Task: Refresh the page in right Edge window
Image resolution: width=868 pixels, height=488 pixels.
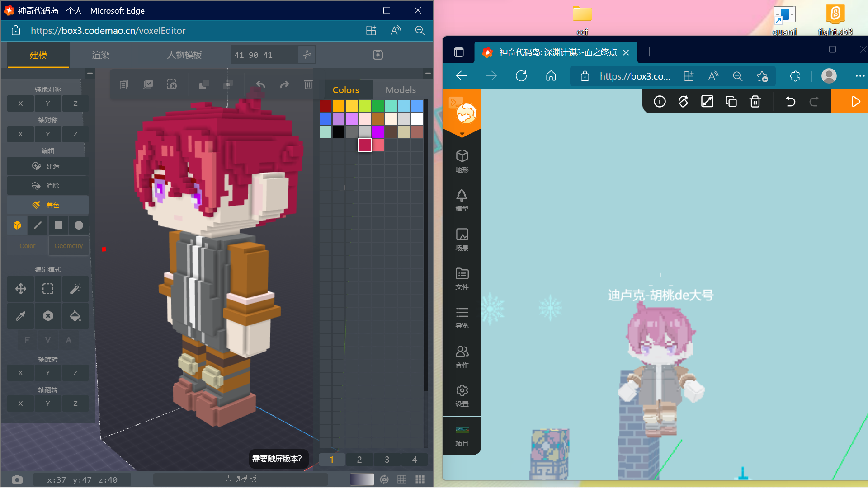Action: 521,76
